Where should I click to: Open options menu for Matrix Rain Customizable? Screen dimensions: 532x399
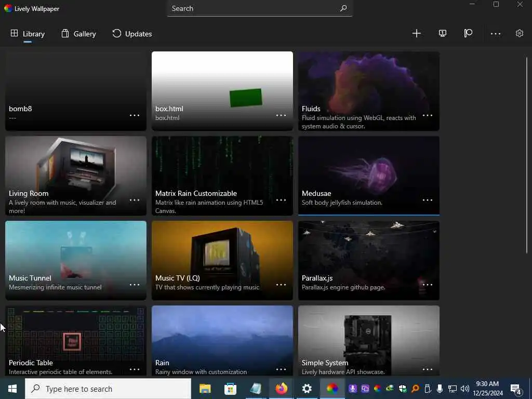coord(281,200)
